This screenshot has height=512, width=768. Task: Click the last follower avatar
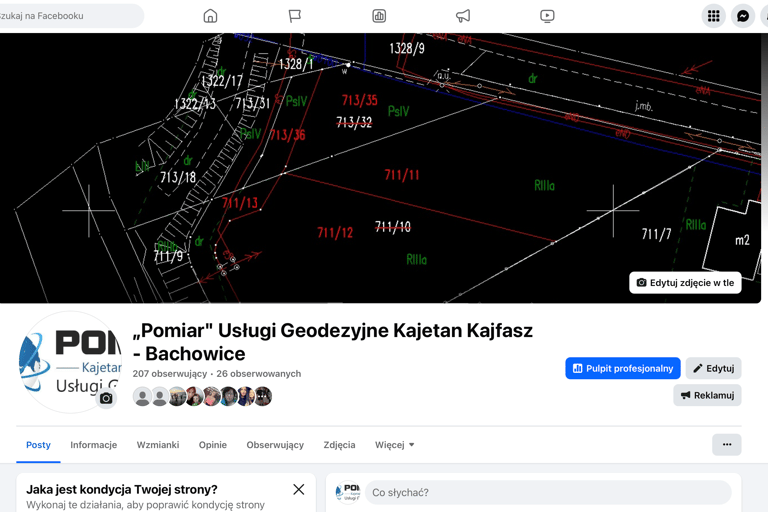tap(263, 396)
